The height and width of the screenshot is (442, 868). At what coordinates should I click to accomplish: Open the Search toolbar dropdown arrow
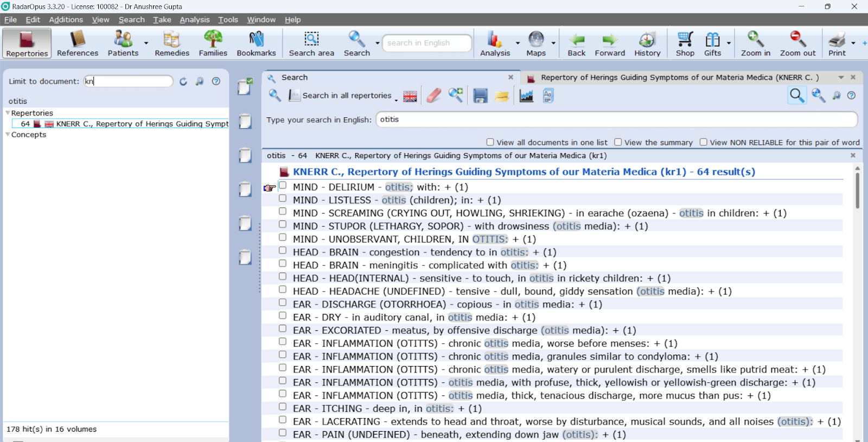click(378, 43)
